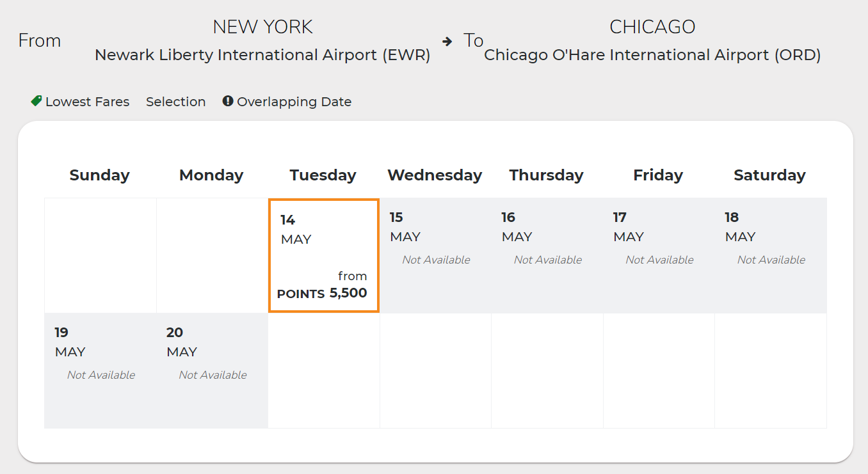Click the green Lowest Fares tag icon
868x474 pixels.
[36, 101]
